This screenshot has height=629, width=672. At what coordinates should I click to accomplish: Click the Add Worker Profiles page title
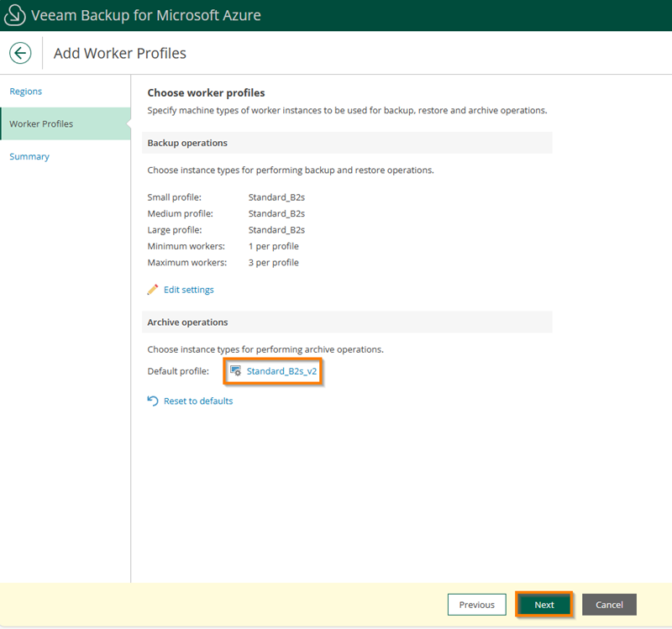tap(120, 54)
